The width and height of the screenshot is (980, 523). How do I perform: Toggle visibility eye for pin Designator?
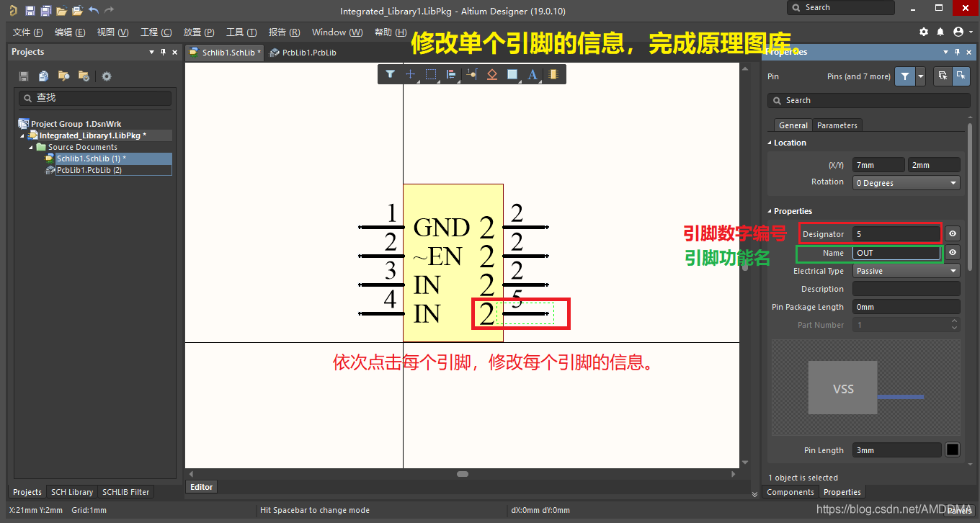[953, 234]
